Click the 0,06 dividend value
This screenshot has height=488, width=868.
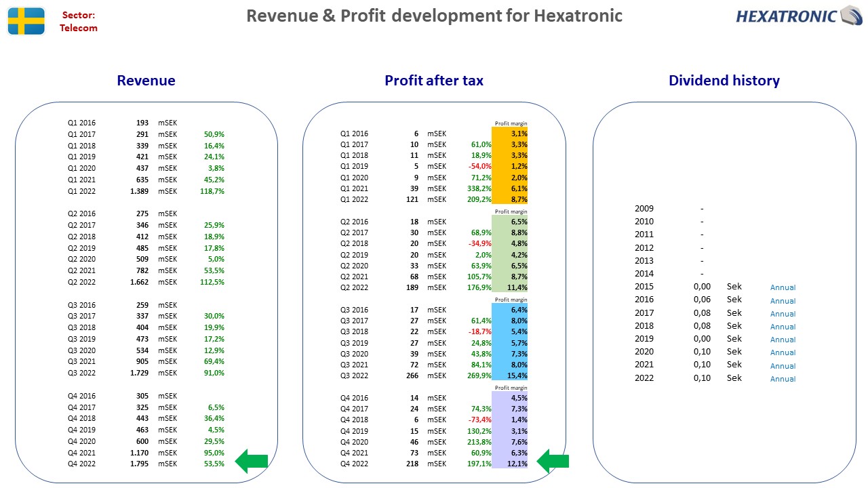pyautogui.click(x=702, y=300)
